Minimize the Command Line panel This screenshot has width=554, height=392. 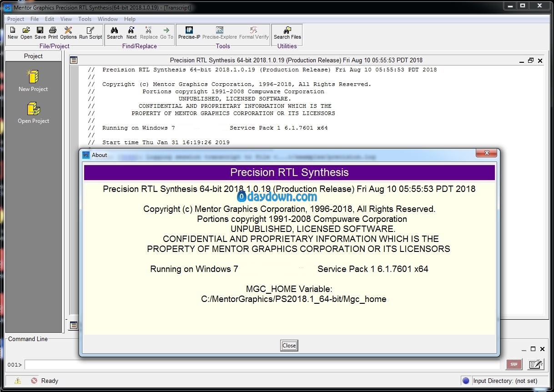(524, 349)
